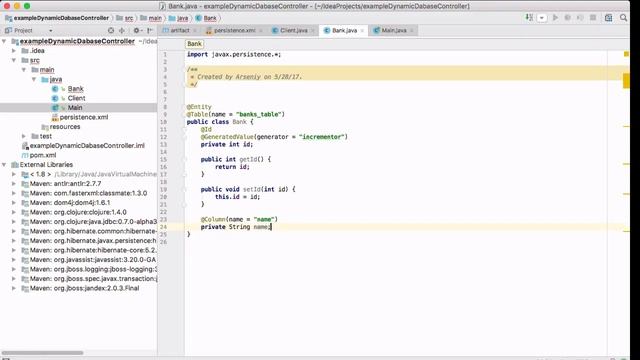Switch to the Client.java tab
This screenshot has width=640, height=360.
click(x=294, y=30)
